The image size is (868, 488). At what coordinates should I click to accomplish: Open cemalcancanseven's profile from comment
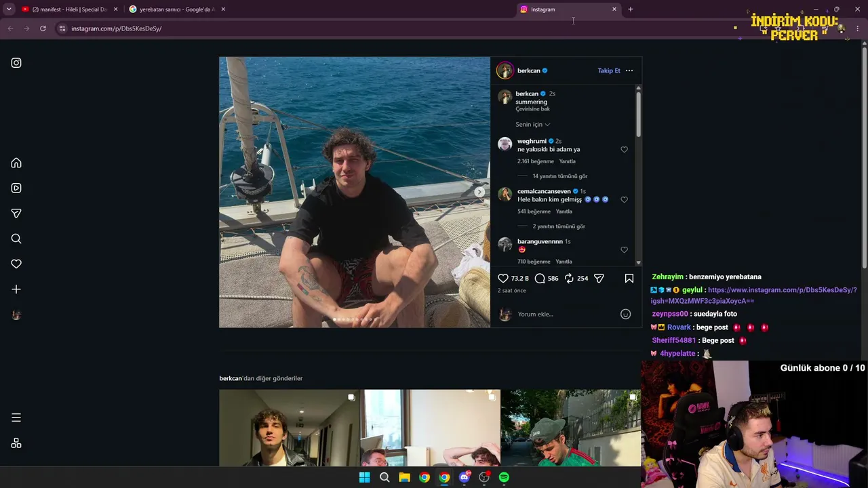click(x=544, y=191)
